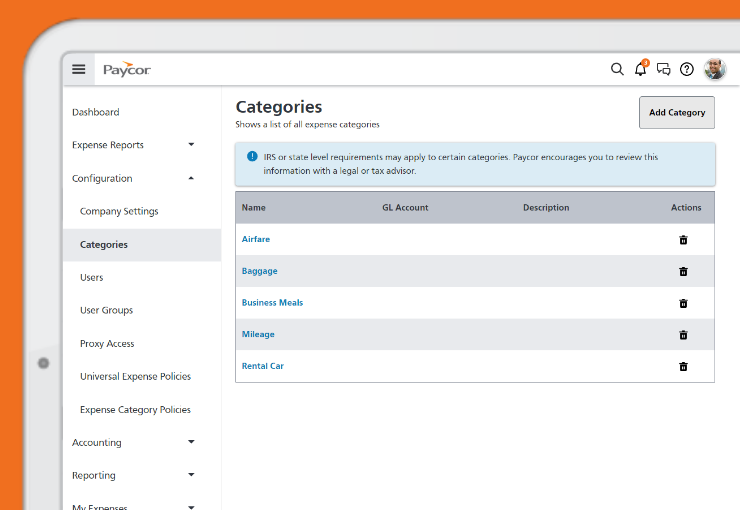Open User Groups in sidebar
The height and width of the screenshot is (510, 740).
tap(106, 310)
